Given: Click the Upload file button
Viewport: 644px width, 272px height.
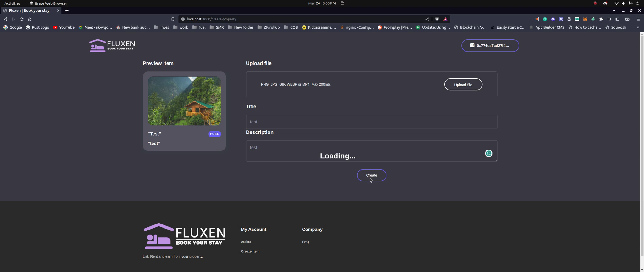Looking at the screenshot, I should [463, 84].
